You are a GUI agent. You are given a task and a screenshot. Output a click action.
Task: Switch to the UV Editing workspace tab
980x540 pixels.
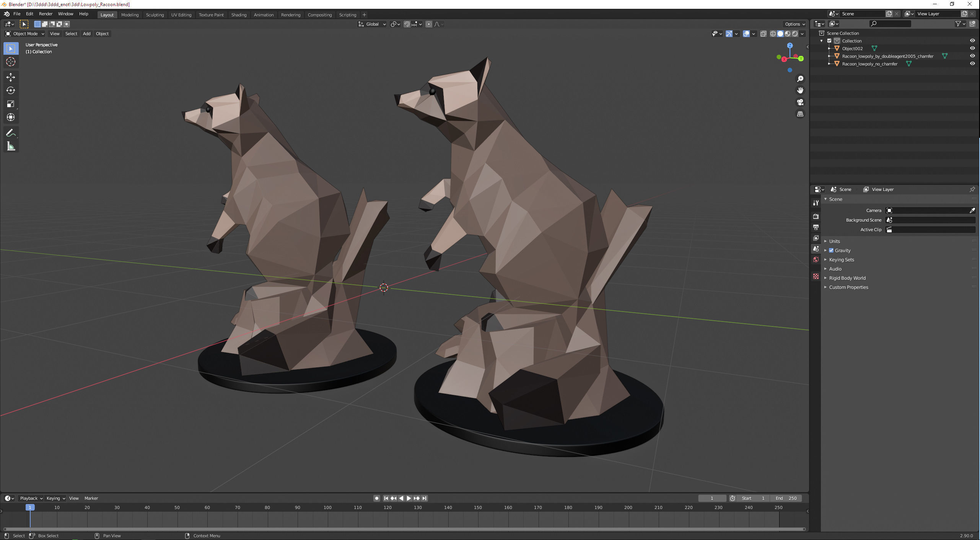click(x=181, y=15)
